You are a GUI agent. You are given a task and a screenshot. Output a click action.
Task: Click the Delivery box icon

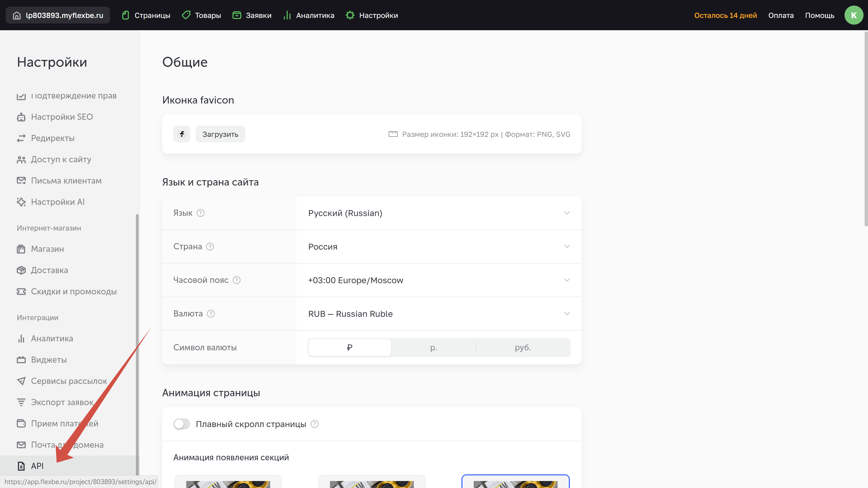pyautogui.click(x=21, y=271)
